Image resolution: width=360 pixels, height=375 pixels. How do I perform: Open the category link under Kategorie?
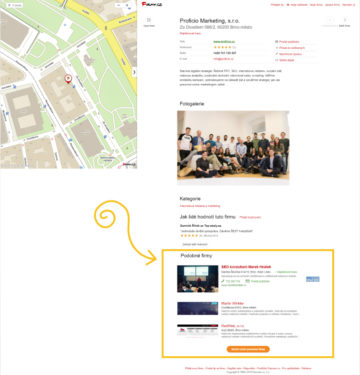[200, 206]
